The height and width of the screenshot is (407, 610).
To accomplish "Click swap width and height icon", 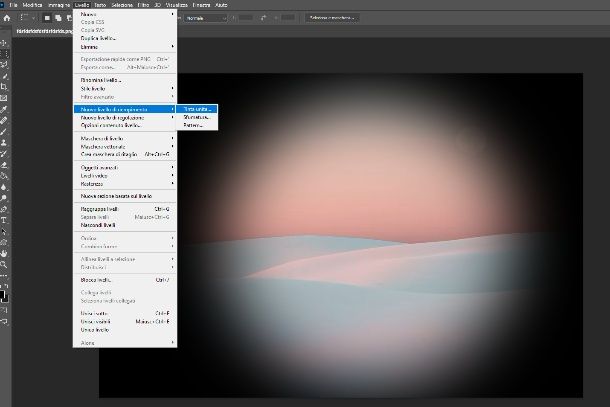I will click(264, 18).
